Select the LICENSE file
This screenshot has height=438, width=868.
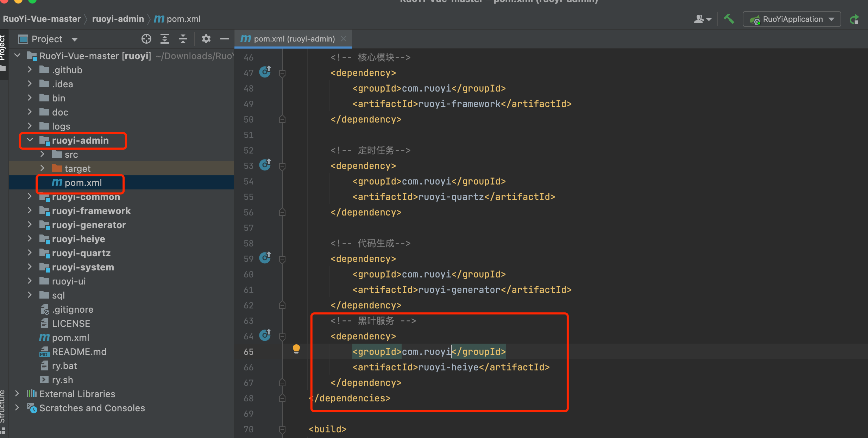pyautogui.click(x=71, y=324)
